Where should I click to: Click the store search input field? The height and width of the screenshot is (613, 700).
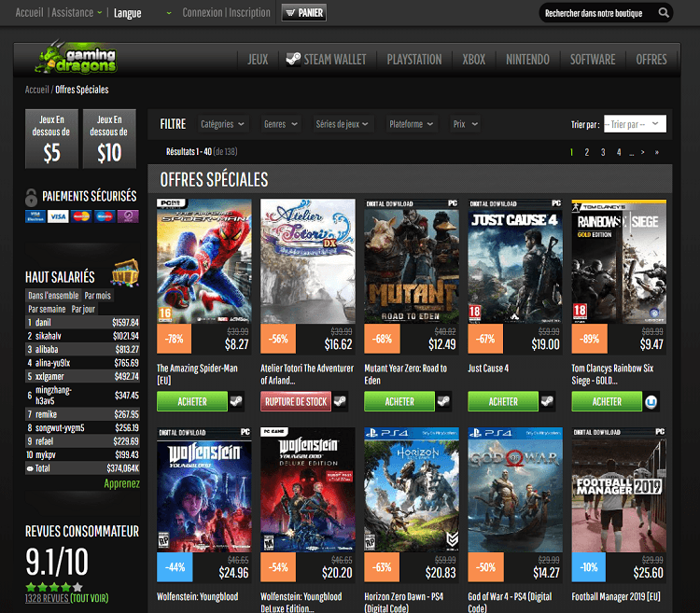(x=598, y=13)
